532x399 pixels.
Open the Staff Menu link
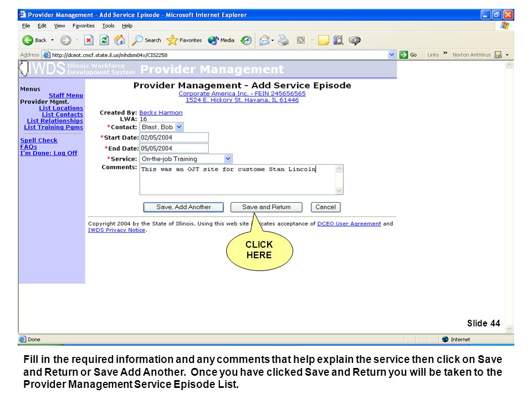coord(66,95)
